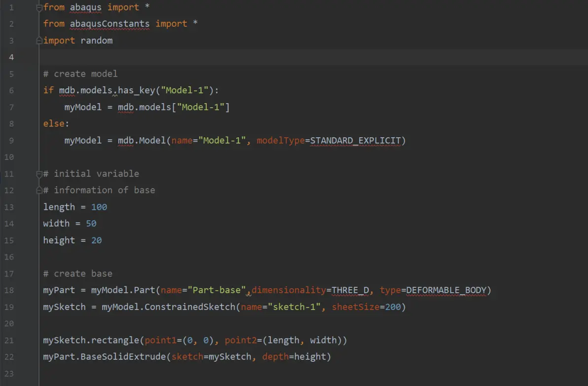Click the value 20 on the height line
This screenshot has height=386, width=588.
[x=96, y=240]
